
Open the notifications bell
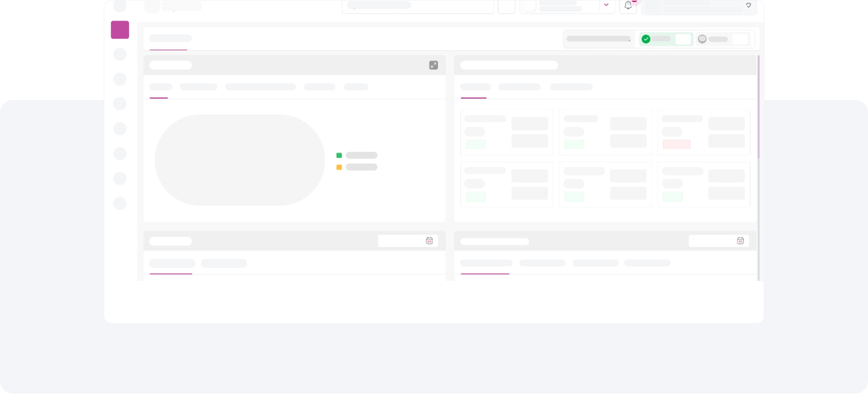pos(628,6)
